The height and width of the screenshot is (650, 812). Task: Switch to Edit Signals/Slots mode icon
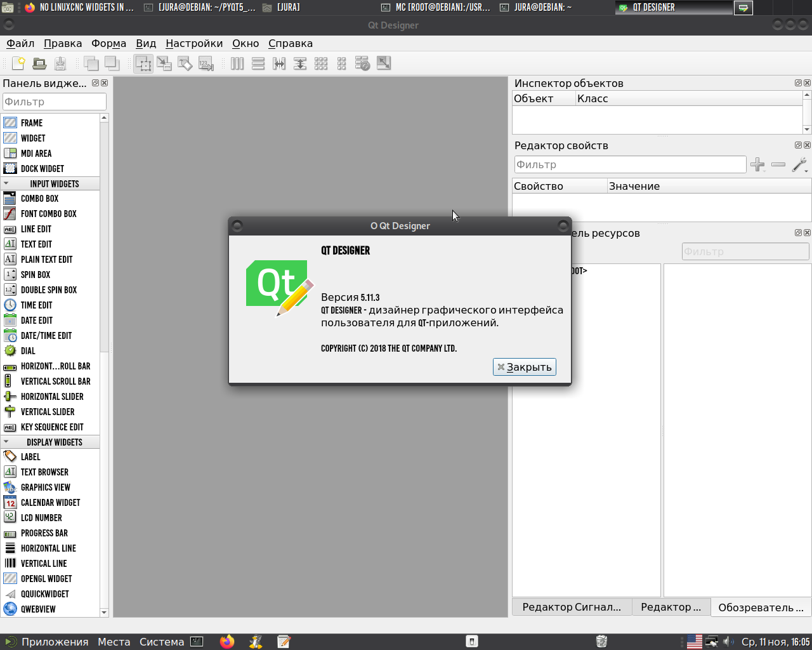point(164,63)
